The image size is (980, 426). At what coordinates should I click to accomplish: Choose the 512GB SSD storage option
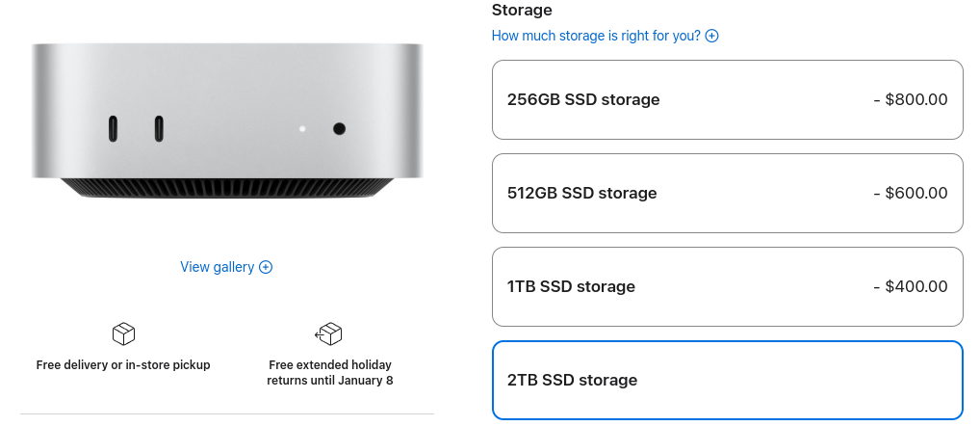pos(727,193)
